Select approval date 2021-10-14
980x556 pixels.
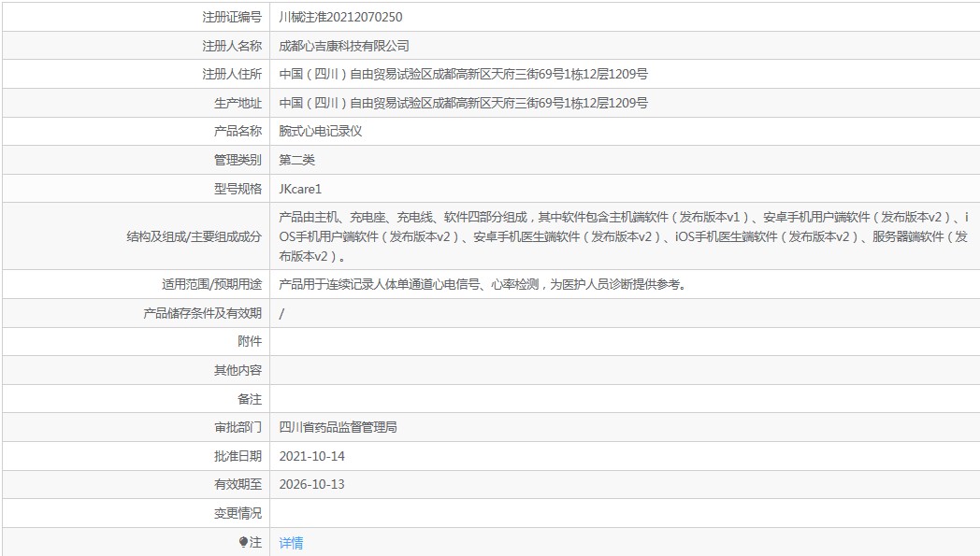312,456
